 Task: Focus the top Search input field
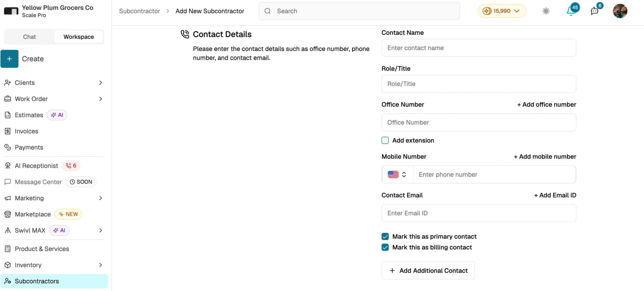tap(359, 11)
